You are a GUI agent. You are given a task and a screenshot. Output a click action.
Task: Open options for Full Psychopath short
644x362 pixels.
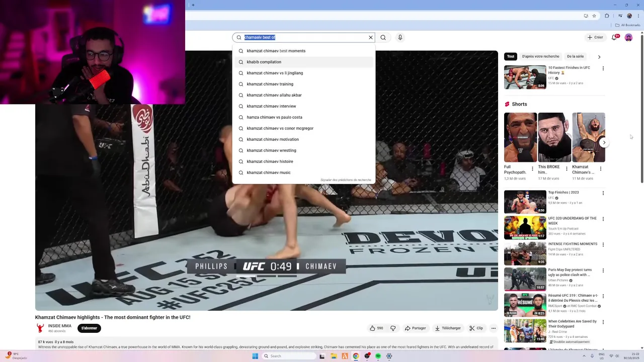coord(532,169)
